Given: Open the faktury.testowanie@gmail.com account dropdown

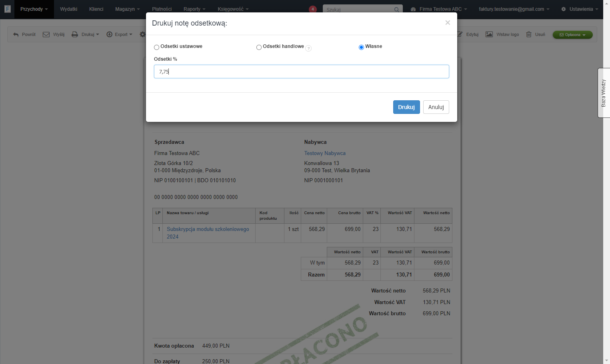Looking at the screenshot, I should 514,9.
